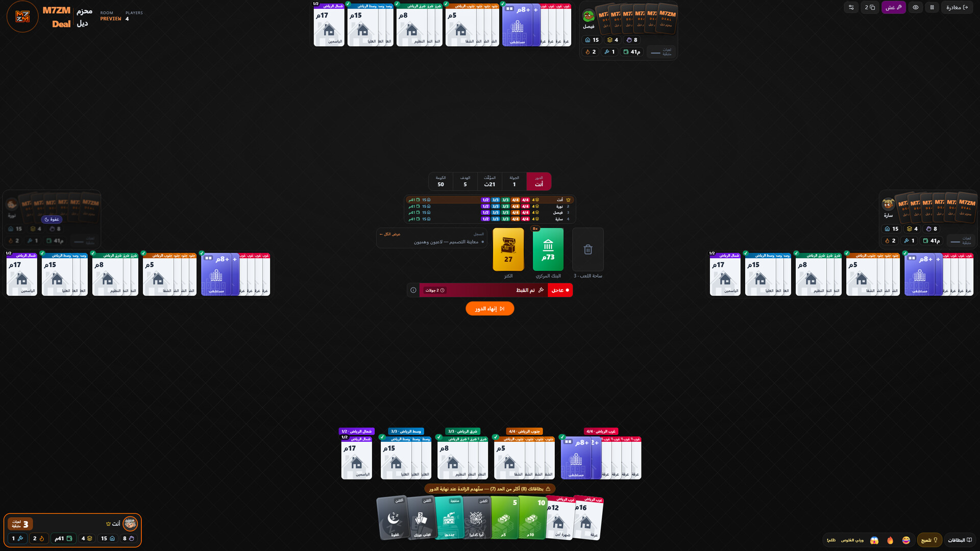Image resolution: width=980 pixels, height=551 pixels.
Task: Toggle the purple غش cheat mode button
Action: 893,8
